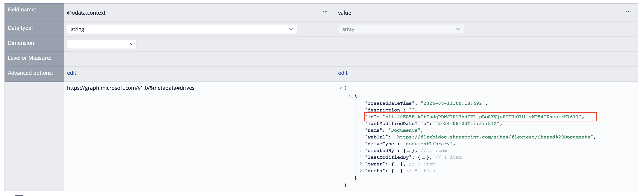Expand the owner node
Image resolution: width=644 pixels, height=196 pixels.
tap(360, 164)
